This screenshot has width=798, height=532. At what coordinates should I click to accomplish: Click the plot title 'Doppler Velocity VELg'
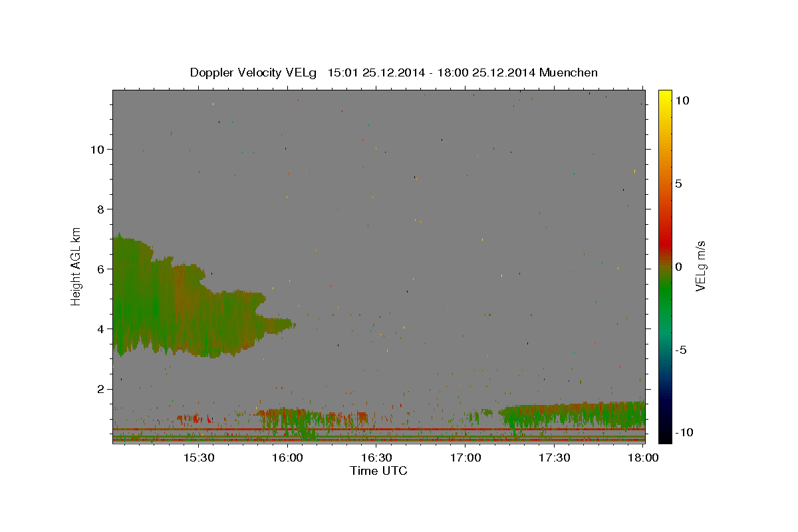click(x=254, y=72)
